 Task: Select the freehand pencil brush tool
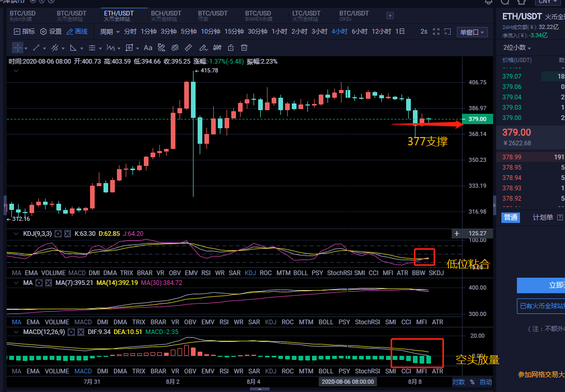click(x=203, y=48)
